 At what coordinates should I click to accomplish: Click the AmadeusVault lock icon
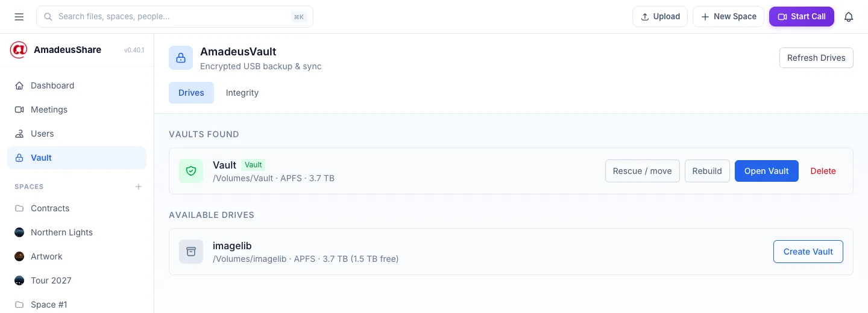point(181,58)
